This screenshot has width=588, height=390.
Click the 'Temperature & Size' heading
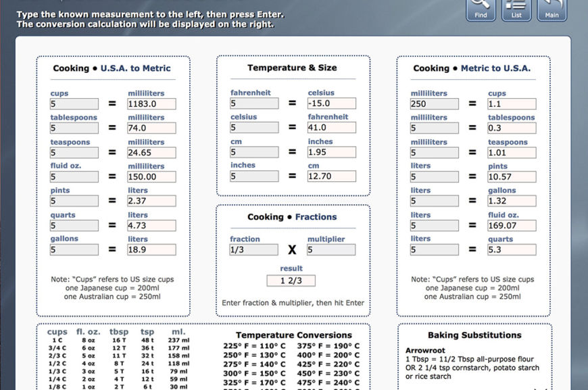coord(292,68)
